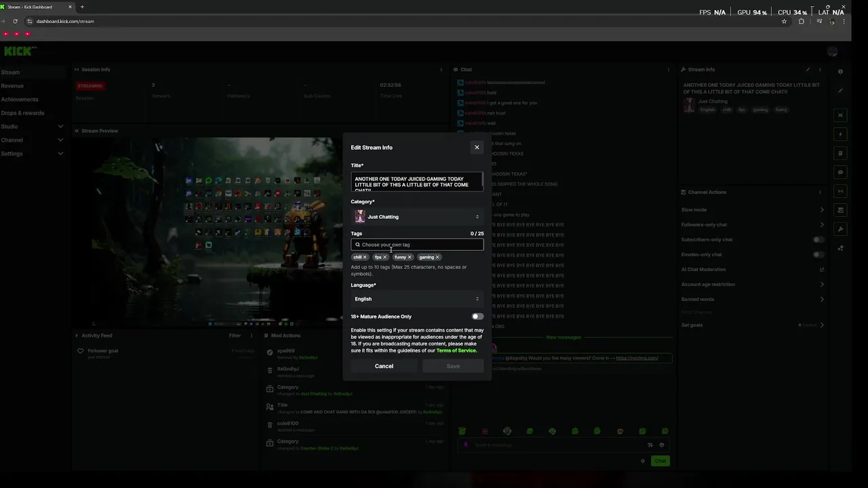Screen dimensions: 868x488
Task: Go to Stream in sidebar
Action: (10, 73)
